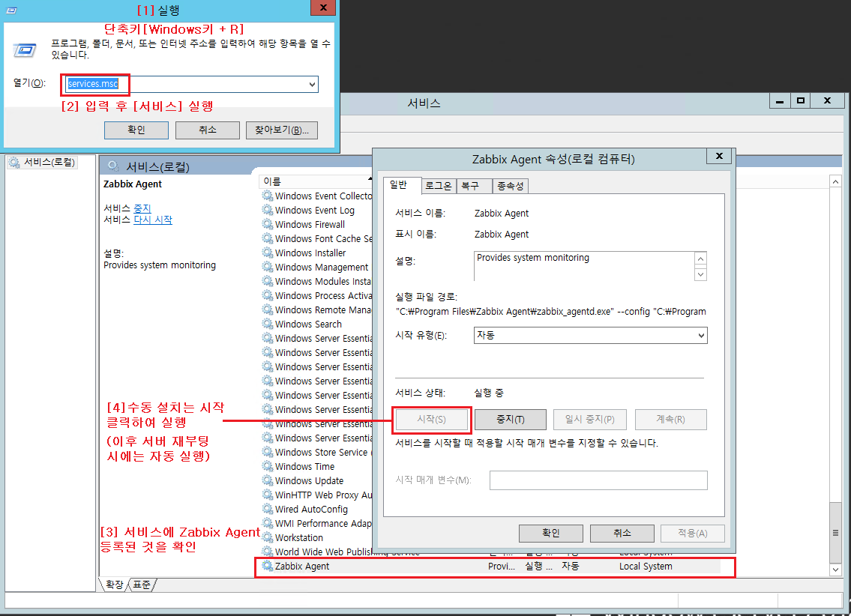Minimize the 서비스 window
Image resolution: width=851 pixels, height=616 pixels.
coord(780,100)
